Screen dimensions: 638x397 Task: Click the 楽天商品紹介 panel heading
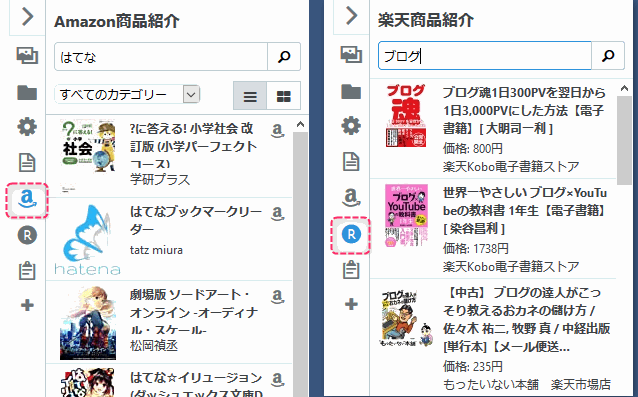click(426, 20)
